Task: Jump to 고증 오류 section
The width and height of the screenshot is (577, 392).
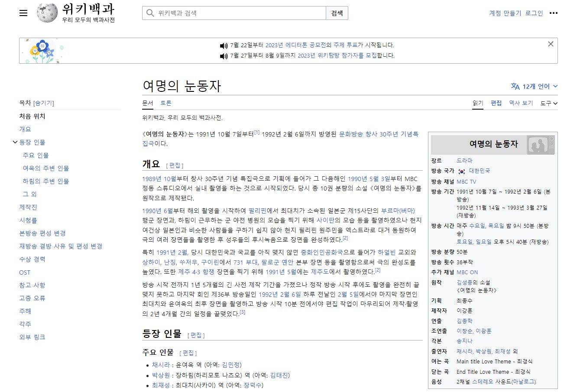Action: (32, 298)
